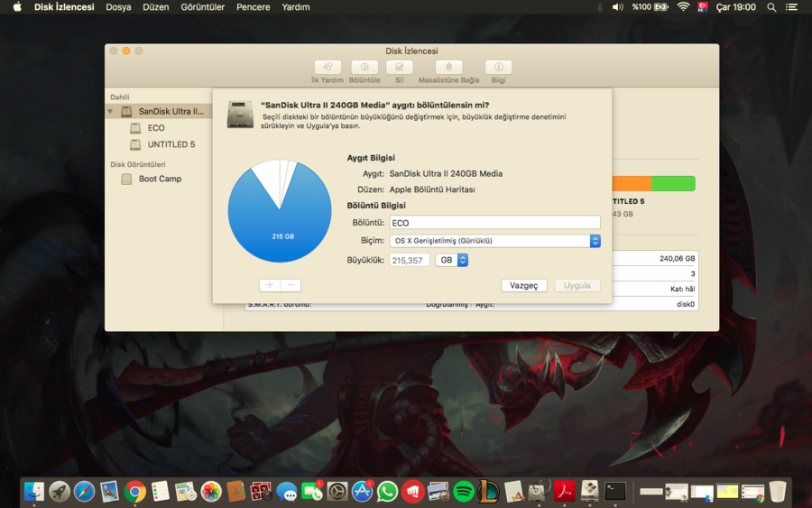Viewport: 812px width, 508px height.
Task: Open Spotify in the dock
Action: pos(464,491)
